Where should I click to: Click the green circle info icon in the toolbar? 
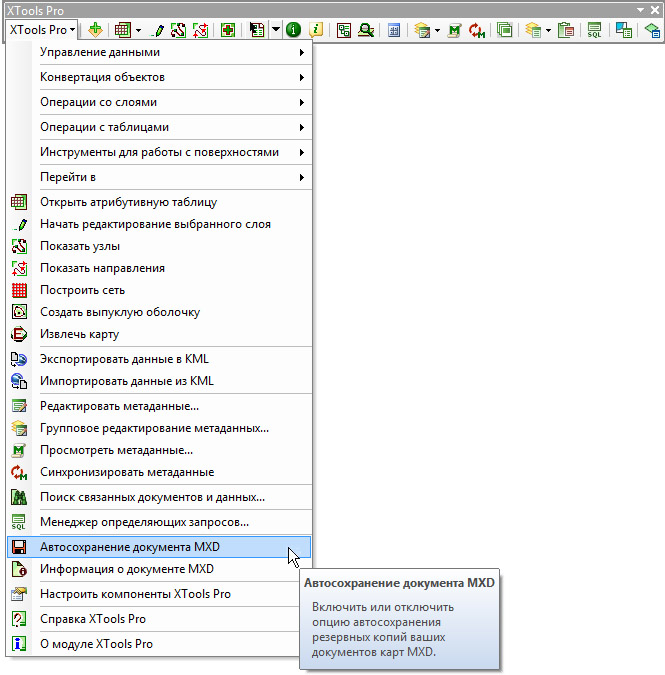pyautogui.click(x=294, y=30)
